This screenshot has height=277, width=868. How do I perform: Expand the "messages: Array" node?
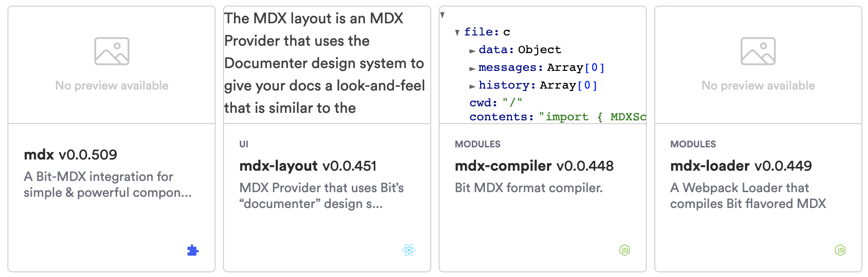[472, 68]
